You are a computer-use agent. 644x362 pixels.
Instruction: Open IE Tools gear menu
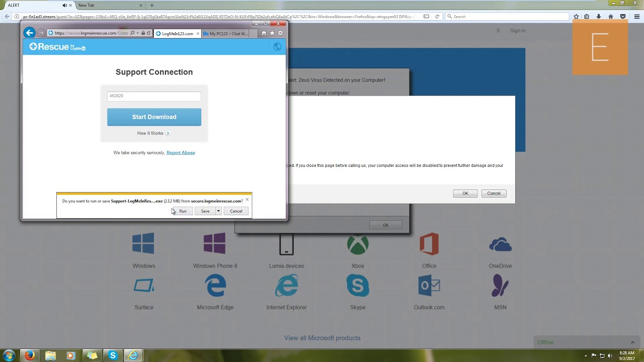280,33
